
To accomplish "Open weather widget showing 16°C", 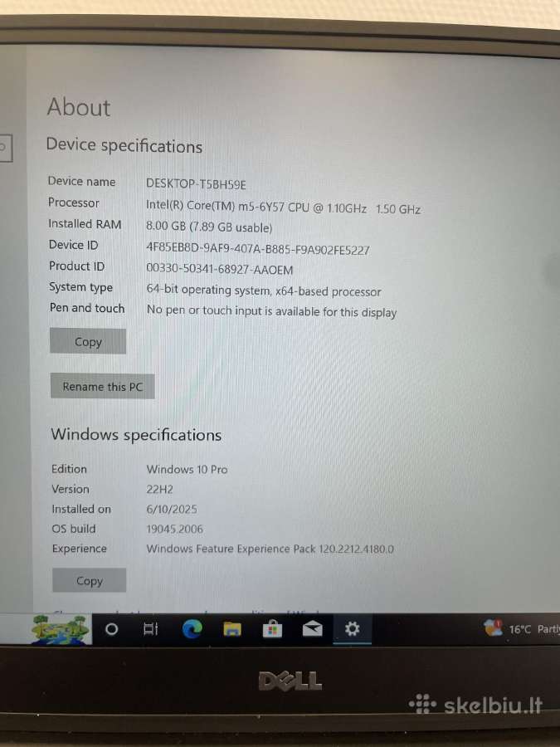I will pyautogui.click(x=522, y=629).
